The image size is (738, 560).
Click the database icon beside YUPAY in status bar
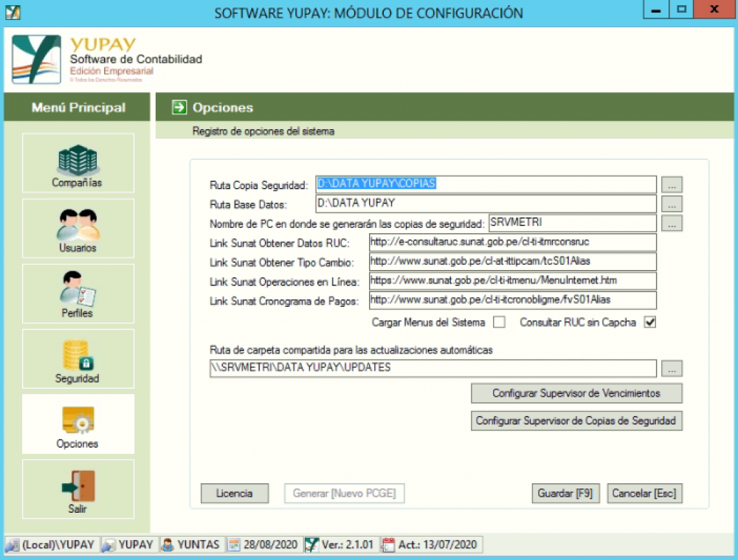(108, 545)
